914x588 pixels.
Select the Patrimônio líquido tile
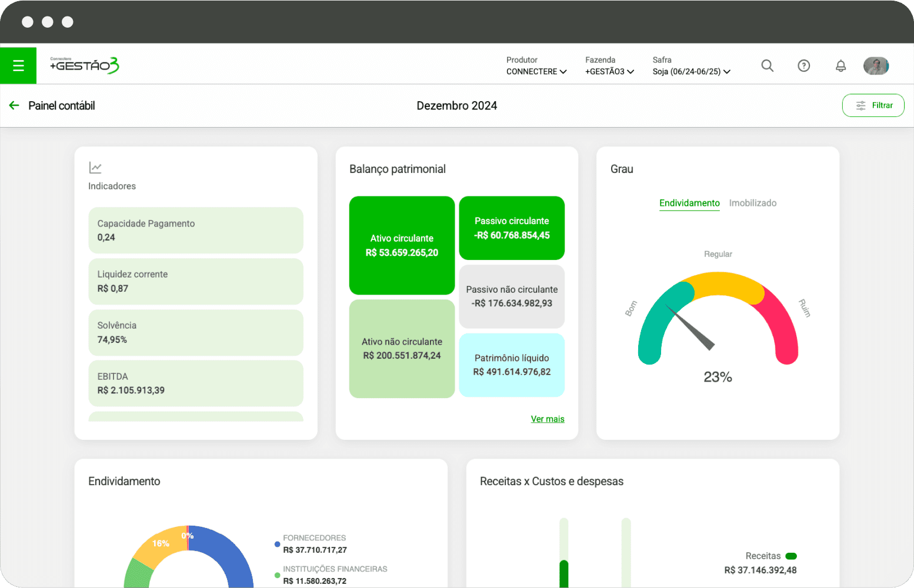(512, 365)
